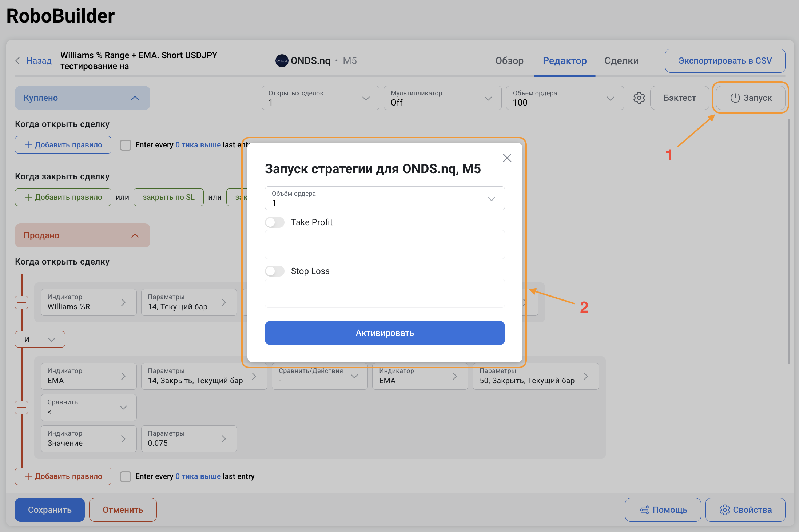The image size is (799, 532).
Task: Remove the EMA rule with minus icon
Action: [21, 407]
